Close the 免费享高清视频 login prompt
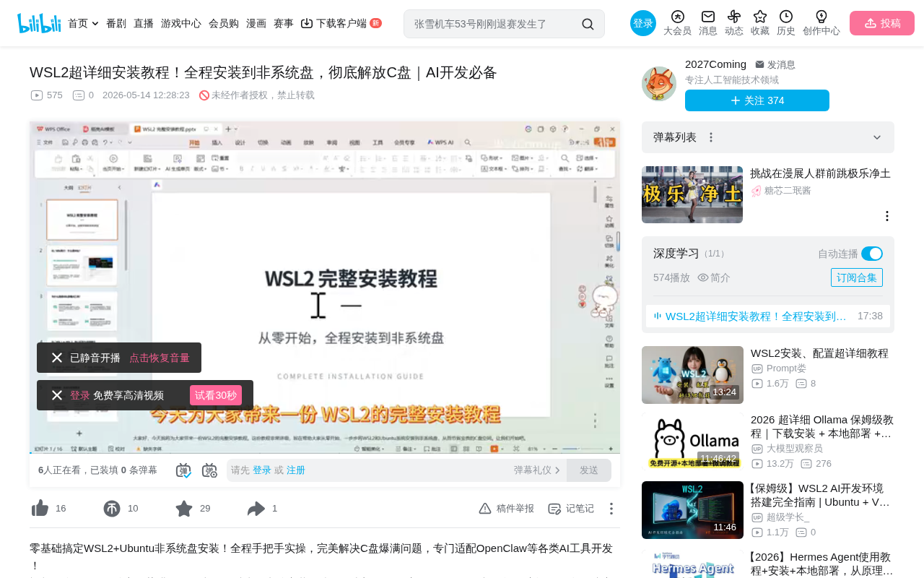 coord(57,395)
